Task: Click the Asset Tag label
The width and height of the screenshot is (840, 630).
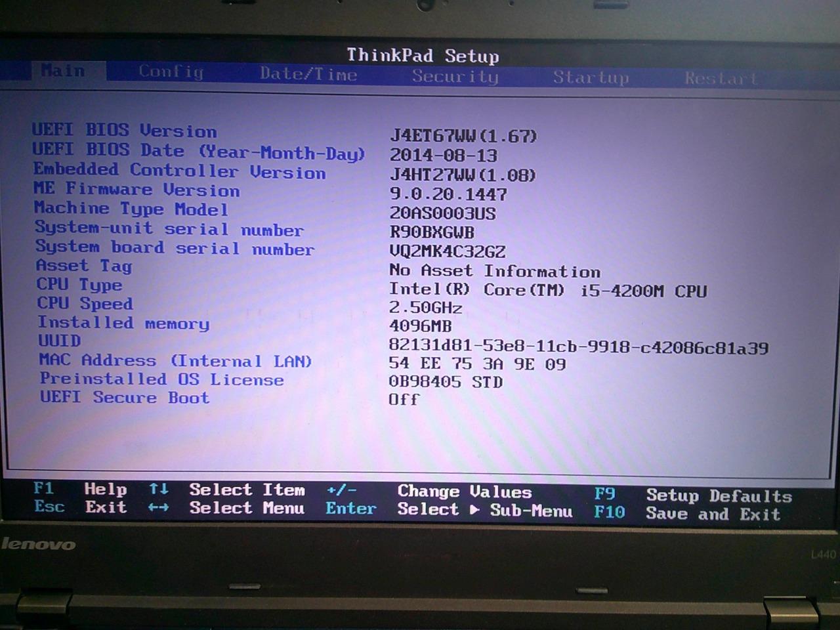Action: pos(84,266)
